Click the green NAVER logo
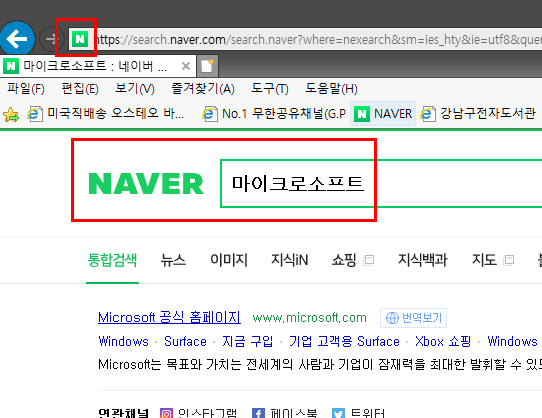The height and width of the screenshot is (418, 542). pyautogui.click(x=146, y=184)
